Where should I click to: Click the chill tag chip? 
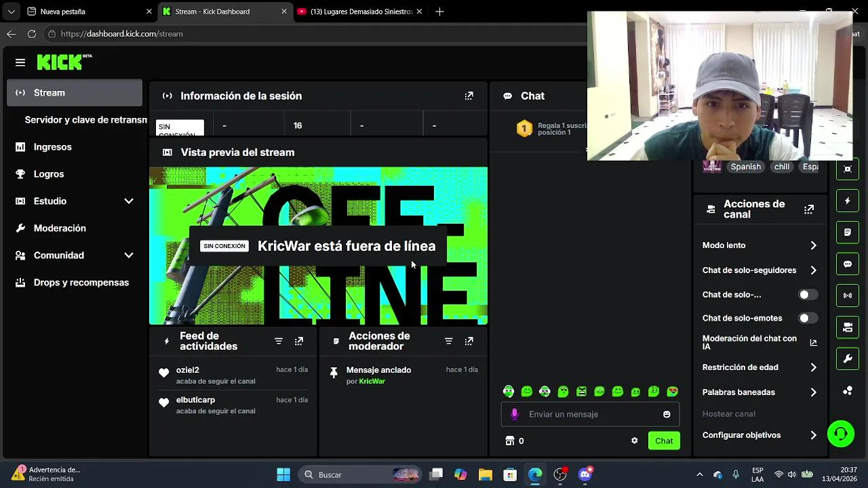tap(782, 167)
